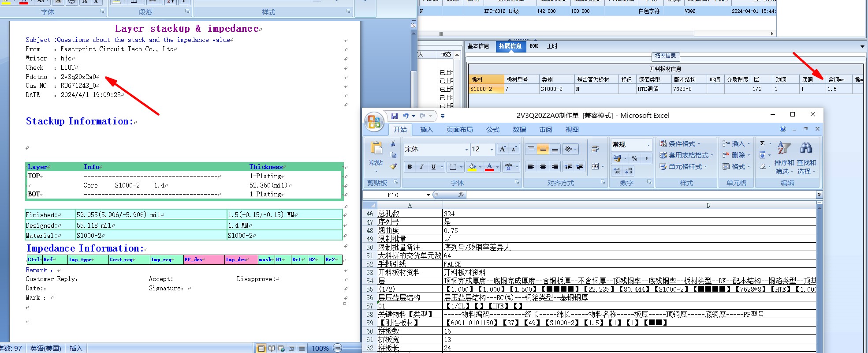Copy the selected cells in Excel
This screenshot has width=868, height=353.
(x=393, y=155)
